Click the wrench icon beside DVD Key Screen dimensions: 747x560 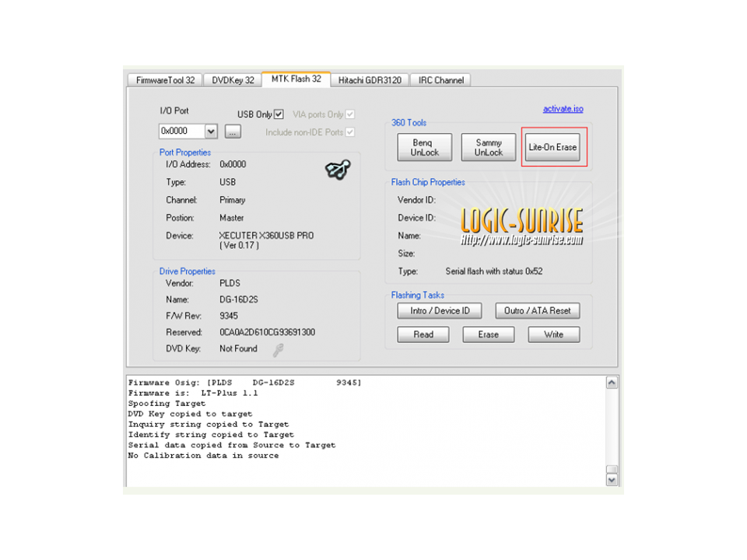(x=279, y=351)
